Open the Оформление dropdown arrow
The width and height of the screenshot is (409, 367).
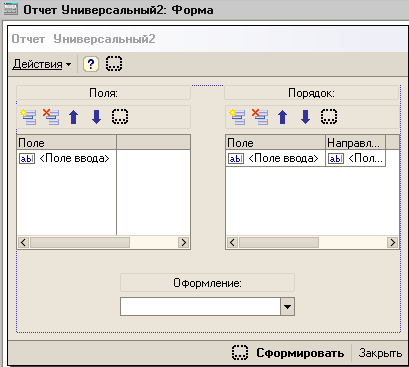pyautogui.click(x=287, y=307)
